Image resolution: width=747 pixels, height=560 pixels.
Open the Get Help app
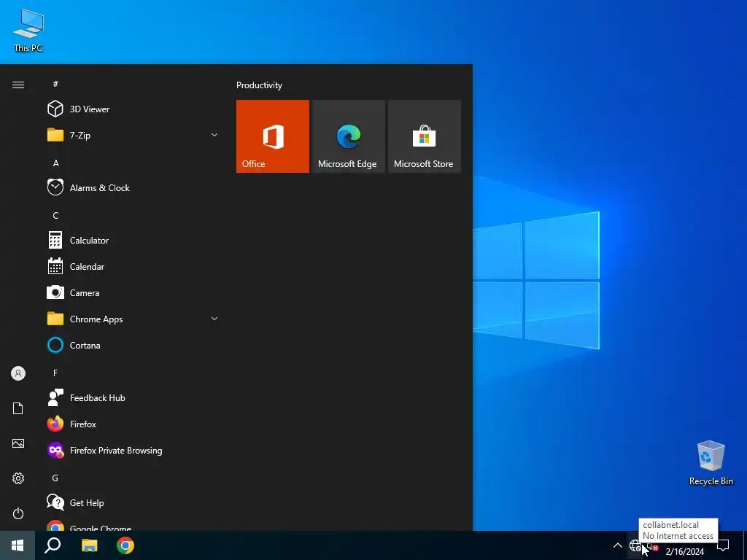point(133,502)
